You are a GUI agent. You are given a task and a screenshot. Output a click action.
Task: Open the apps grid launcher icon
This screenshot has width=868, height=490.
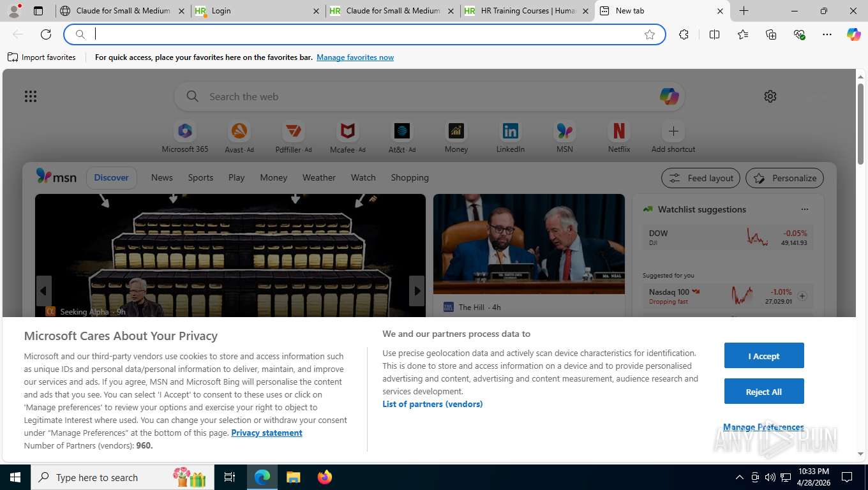(31, 96)
